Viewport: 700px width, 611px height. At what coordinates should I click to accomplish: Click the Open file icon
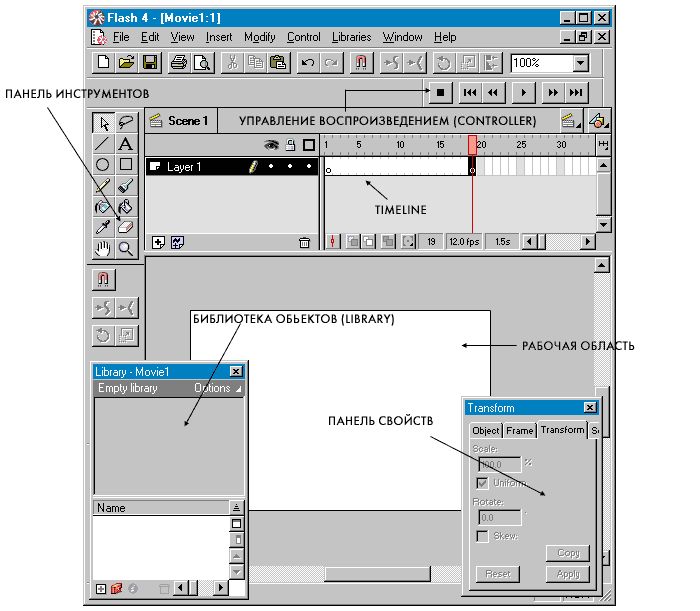click(x=126, y=62)
